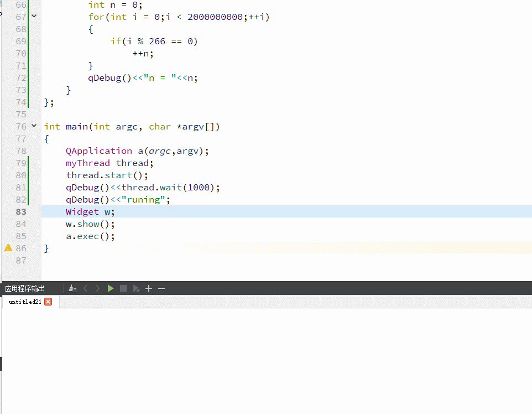Collapse the code fold at line 67

[x=34, y=16]
